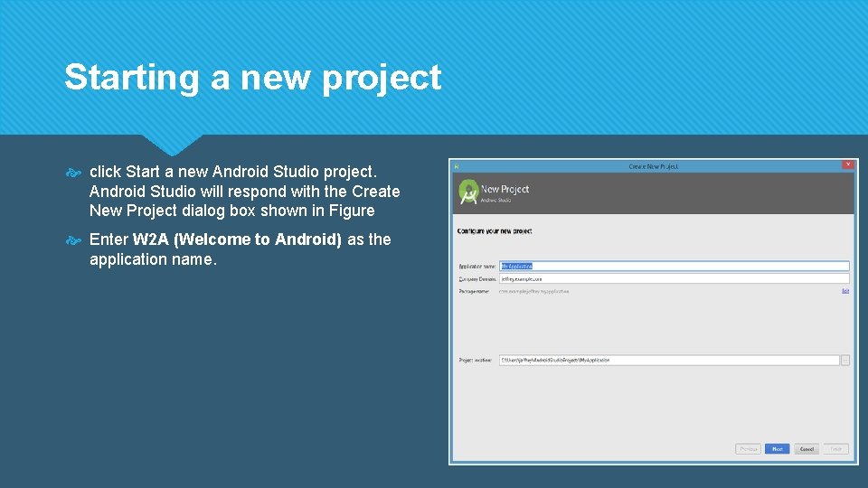Click the 'Create New Project' window title text
This screenshot has width=868, height=488.
tap(653, 166)
